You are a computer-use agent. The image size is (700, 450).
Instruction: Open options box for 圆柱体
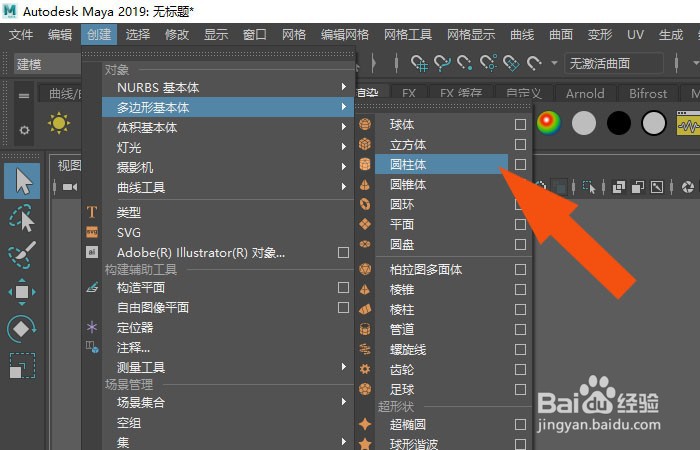click(520, 165)
